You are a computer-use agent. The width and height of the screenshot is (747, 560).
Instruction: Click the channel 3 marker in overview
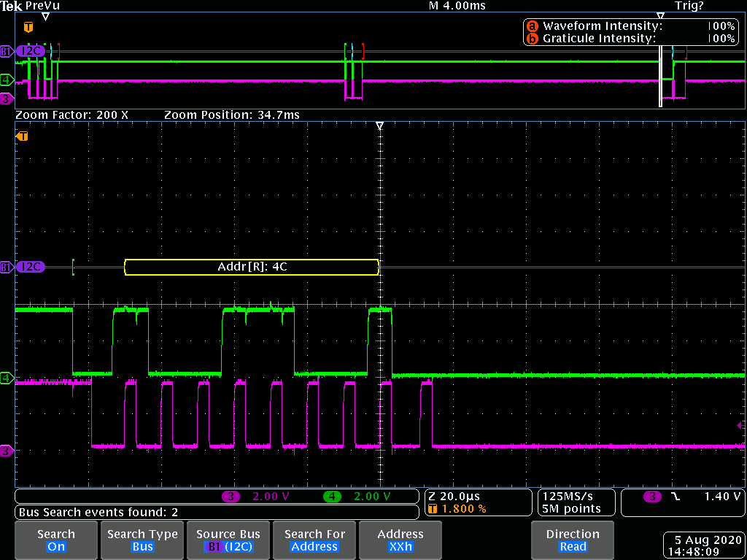[6, 99]
